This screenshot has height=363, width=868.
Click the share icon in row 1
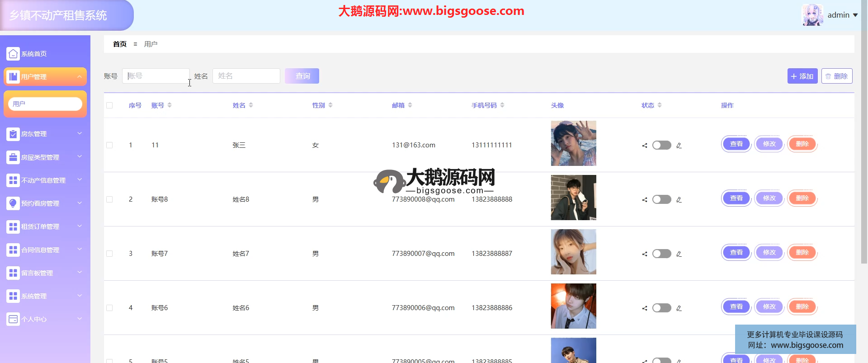coord(645,146)
